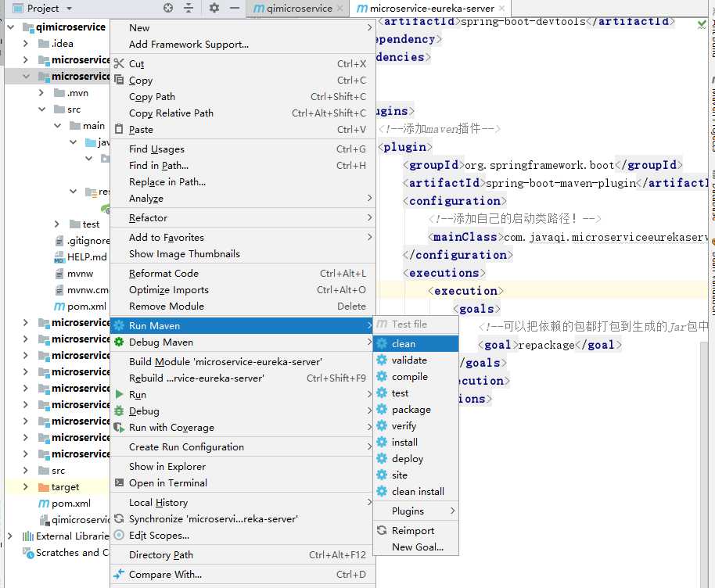The image size is (715, 588).
Task: Choose New Goal... entry
Action: [x=416, y=547]
